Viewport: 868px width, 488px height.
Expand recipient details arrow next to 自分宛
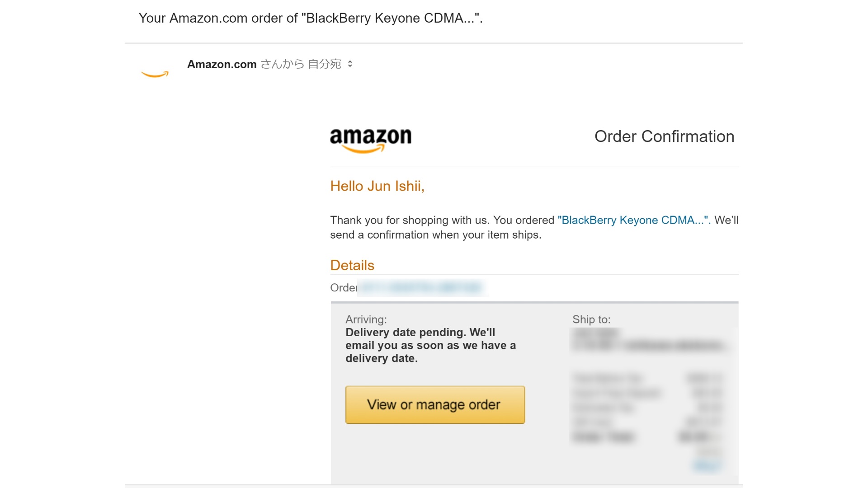350,64
